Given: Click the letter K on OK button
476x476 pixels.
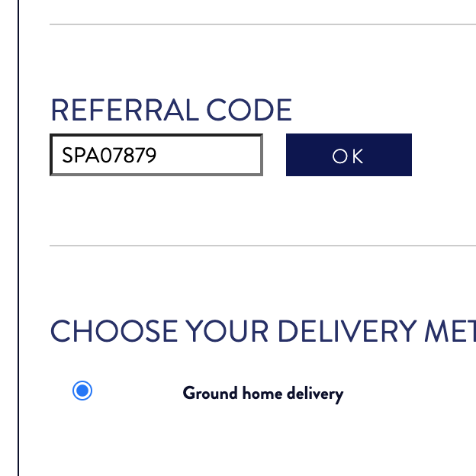Looking at the screenshot, I should pos(358,156).
